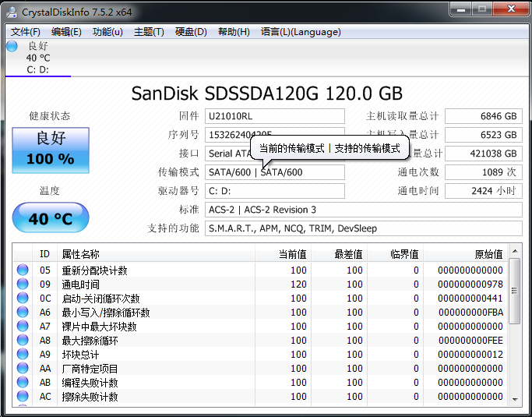Image resolution: width=532 pixels, height=417 pixels.
Task: Click the 临界值 column header
Action: click(x=395, y=253)
